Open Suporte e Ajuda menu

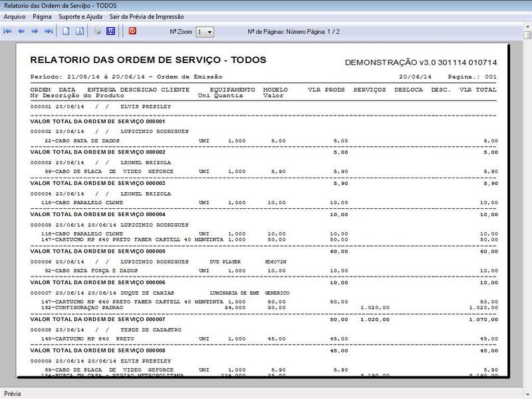(x=80, y=17)
